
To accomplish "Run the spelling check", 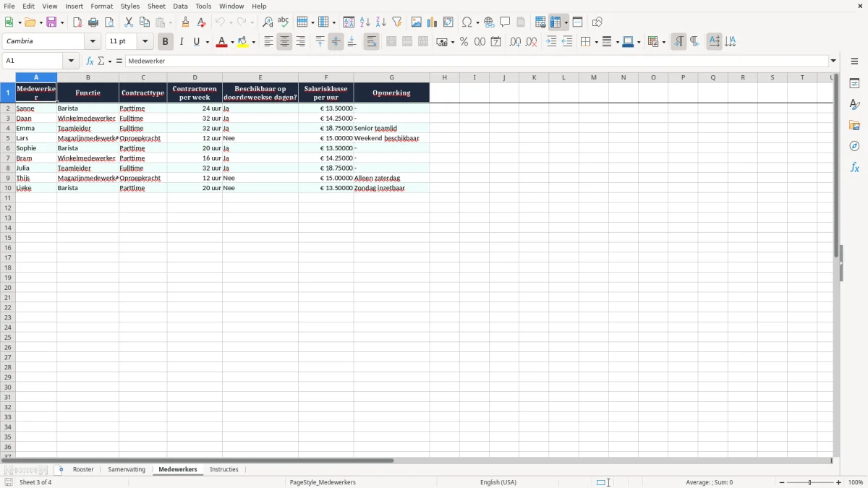I will pos(284,22).
